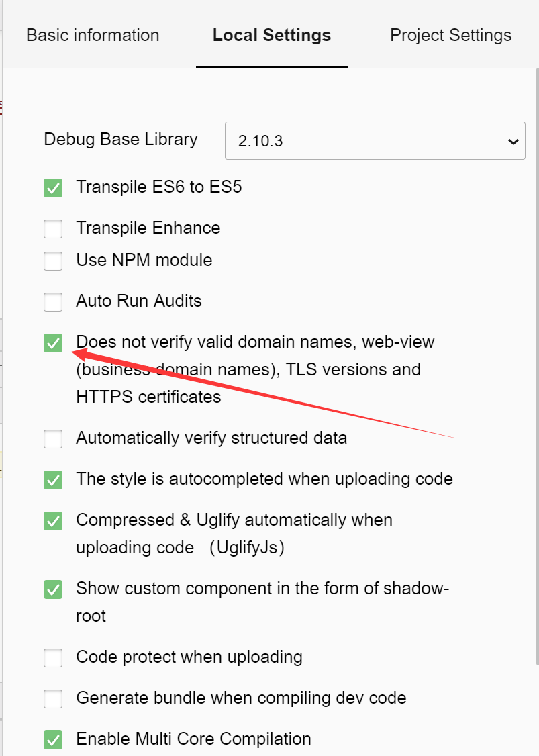Click 'Automatically verify structured data' label text

click(211, 438)
